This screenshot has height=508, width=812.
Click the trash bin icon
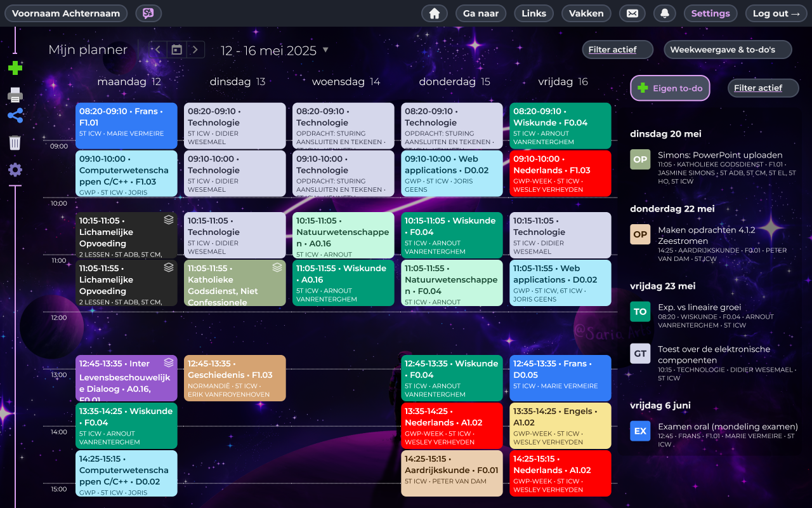coord(15,142)
